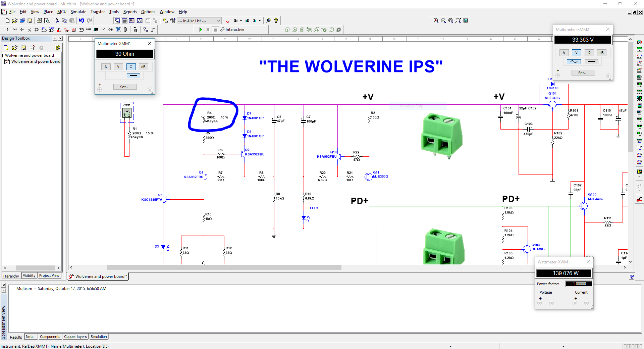Undo the last action
The image size is (644, 349).
(82, 21)
